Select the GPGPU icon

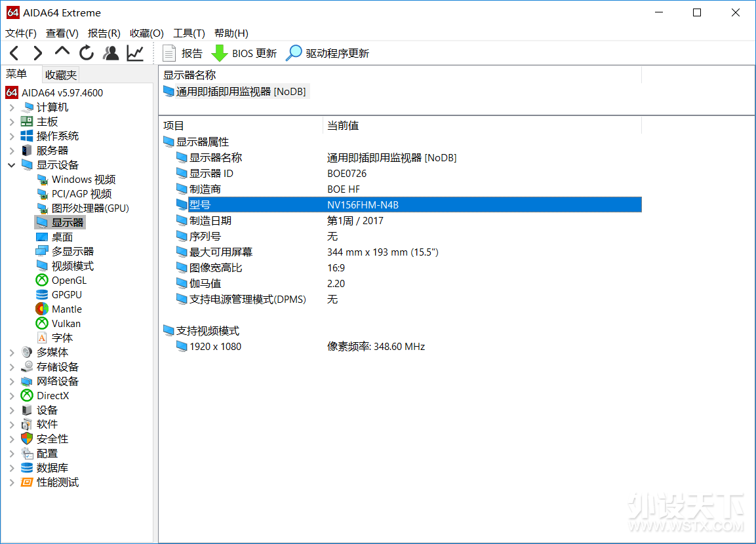click(x=43, y=295)
